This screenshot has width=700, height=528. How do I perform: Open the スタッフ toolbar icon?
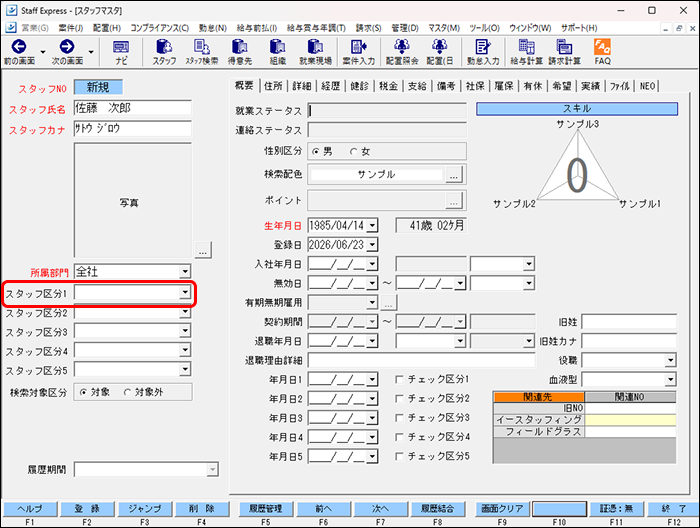(x=164, y=52)
